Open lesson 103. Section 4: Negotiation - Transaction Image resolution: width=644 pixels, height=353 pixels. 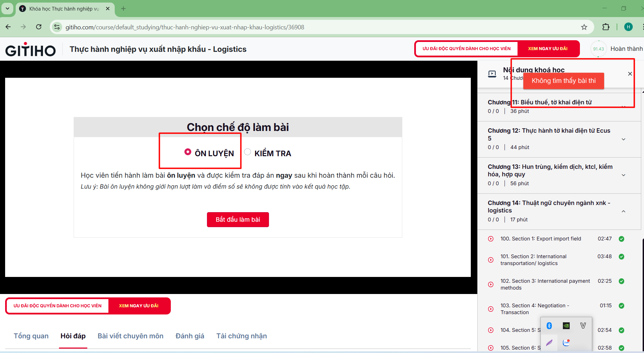pos(535,309)
